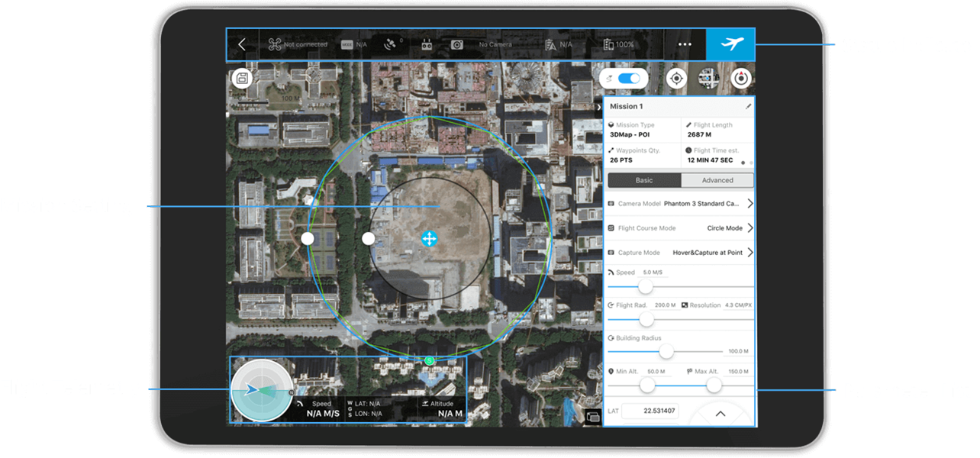Switch off the blue toggle above the mission panel
This screenshot has height=458, width=980.
point(628,79)
